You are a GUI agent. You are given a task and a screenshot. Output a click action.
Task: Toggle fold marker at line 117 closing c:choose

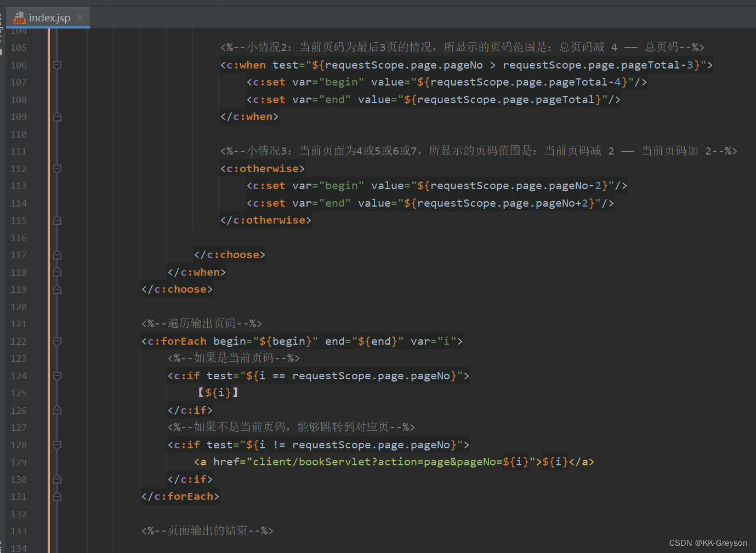point(57,255)
